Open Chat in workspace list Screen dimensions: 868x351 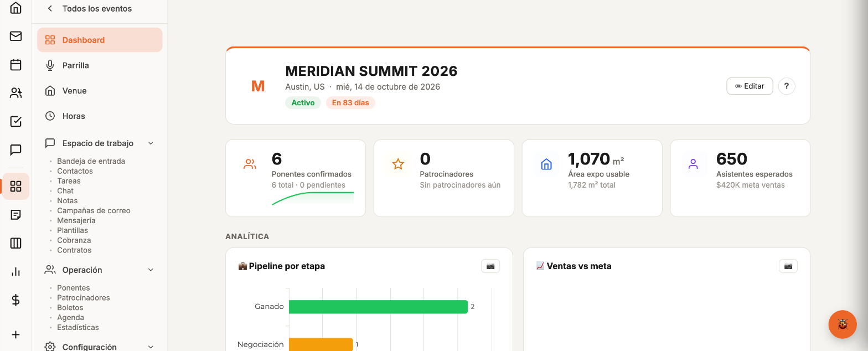65,191
